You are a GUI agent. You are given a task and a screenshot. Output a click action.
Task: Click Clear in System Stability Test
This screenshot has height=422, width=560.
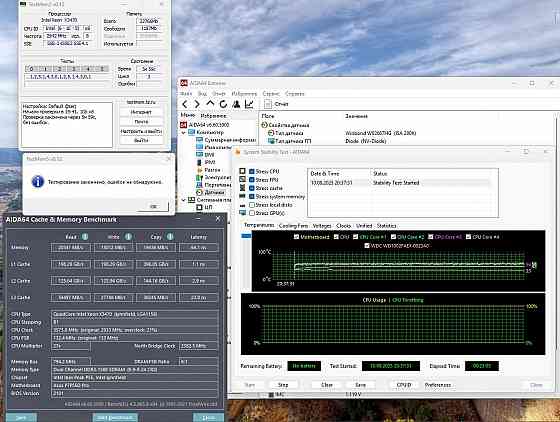[x=327, y=385]
